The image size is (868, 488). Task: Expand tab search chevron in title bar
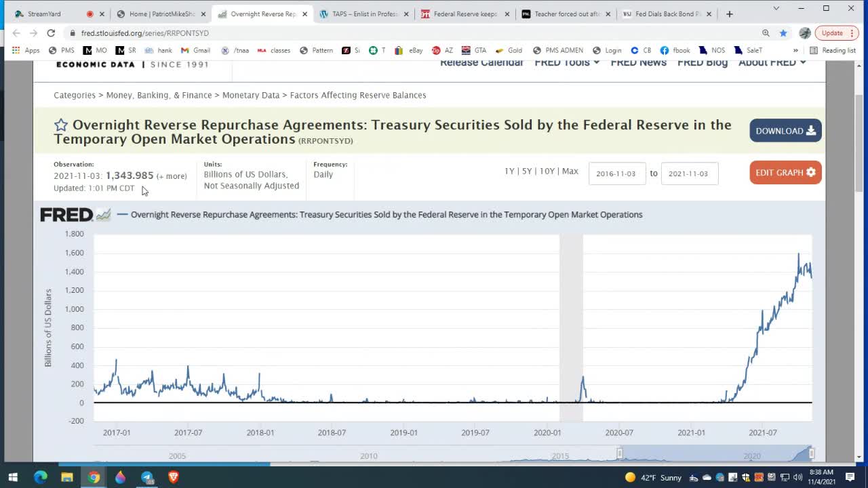tap(776, 8)
